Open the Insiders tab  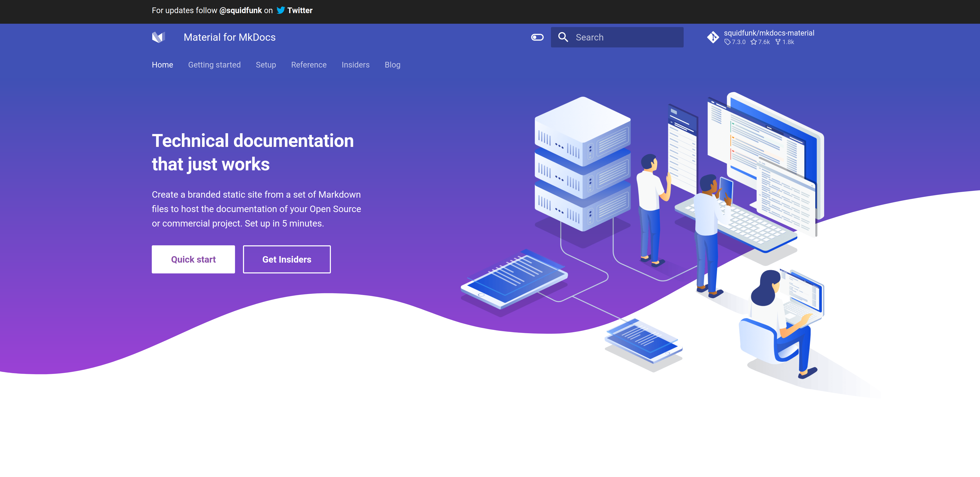click(355, 65)
